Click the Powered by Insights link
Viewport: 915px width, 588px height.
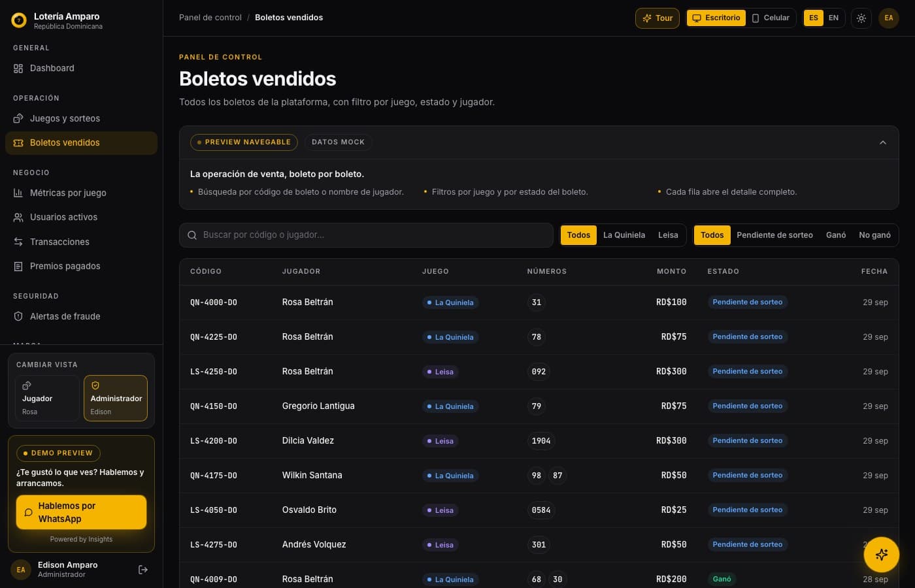point(81,539)
